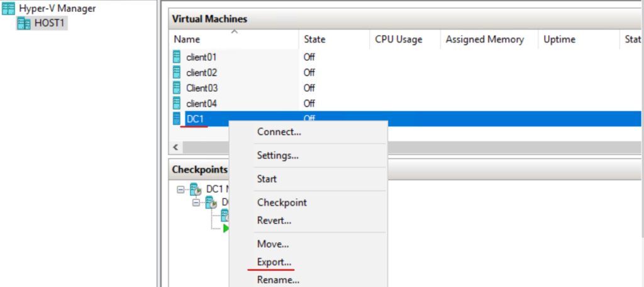Open Settings... from the context menu
This screenshot has width=644, height=287.
click(x=277, y=155)
